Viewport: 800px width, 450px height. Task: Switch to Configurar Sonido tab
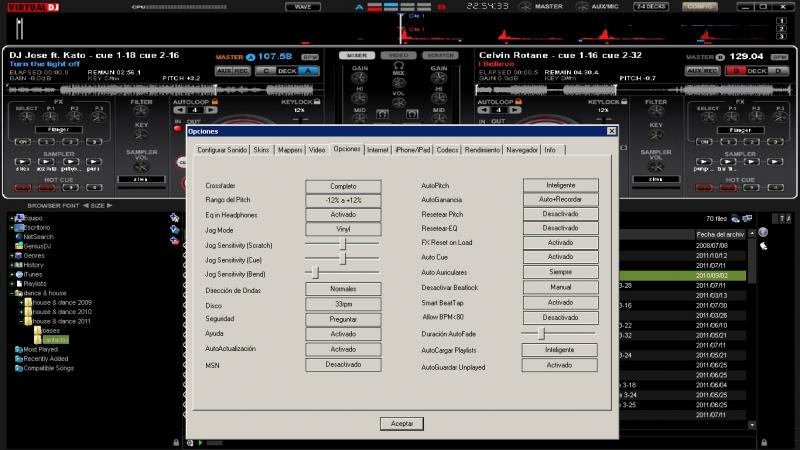point(222,150)
